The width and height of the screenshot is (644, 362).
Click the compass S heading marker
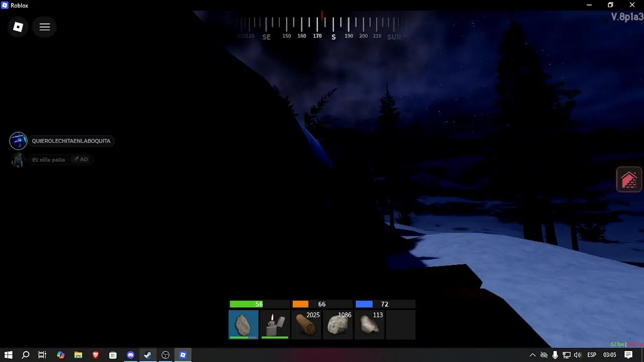333,37
